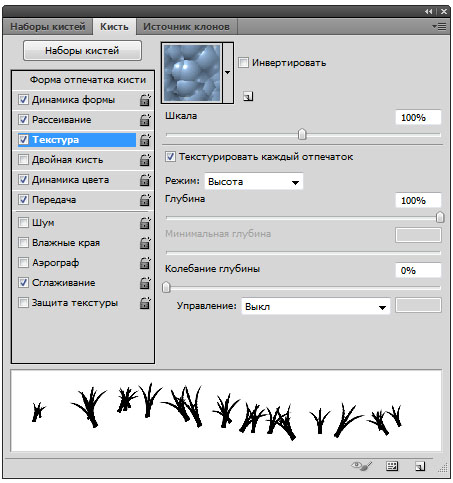Open the panel flyout menu icon
This screenshot has width=453, height=483.
439,26
